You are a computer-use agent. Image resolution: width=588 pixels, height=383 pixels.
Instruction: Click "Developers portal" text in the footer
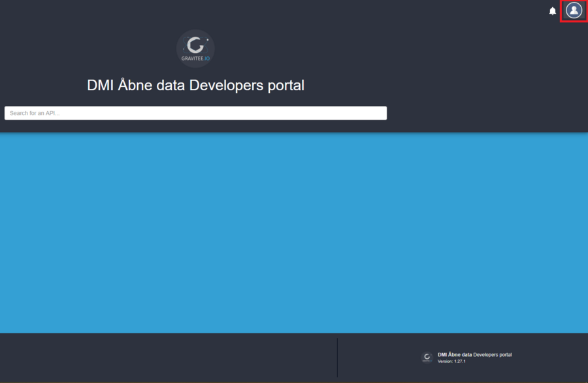[493, 355]
